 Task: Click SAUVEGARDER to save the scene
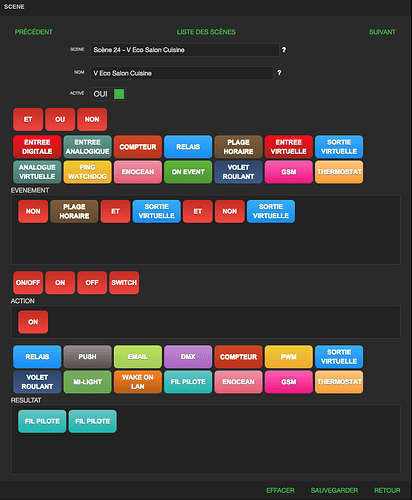334,490
